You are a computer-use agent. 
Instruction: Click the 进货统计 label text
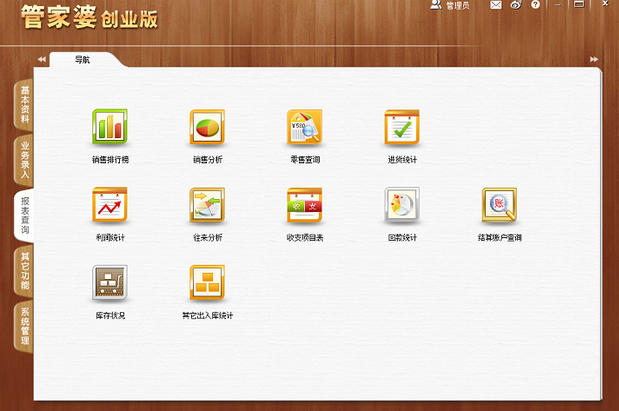pyautogui.click(x=402, y=160)
